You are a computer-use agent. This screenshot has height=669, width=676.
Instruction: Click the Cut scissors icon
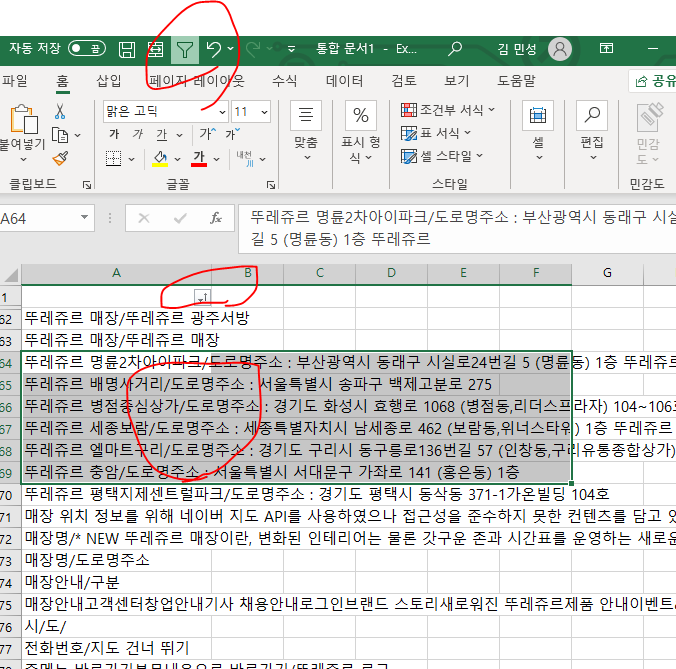point(60,111)
